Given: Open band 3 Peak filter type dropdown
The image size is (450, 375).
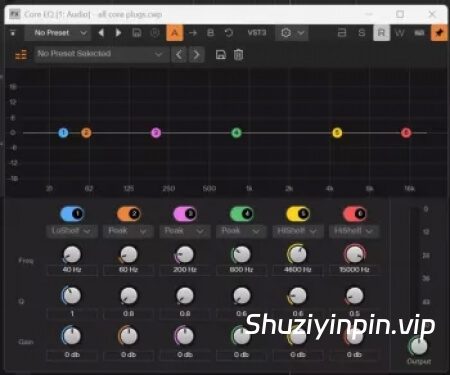Looking at the screenshot, I should (x=185, y=231).
